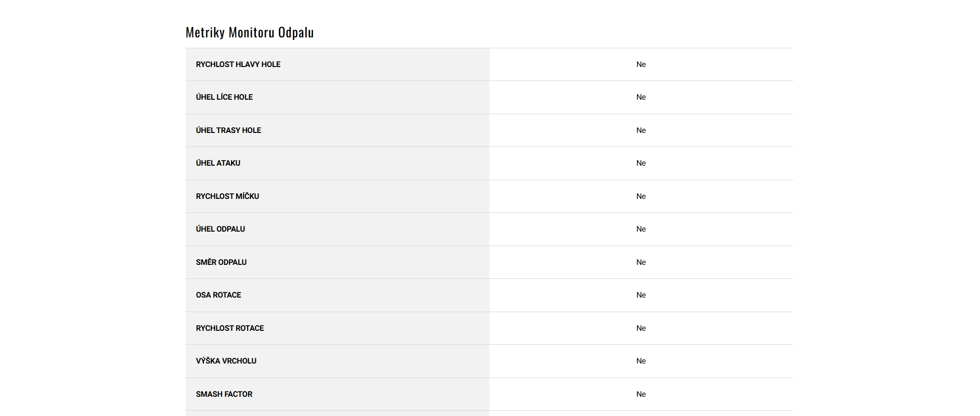The width and height of the screenshot is (980, 416).
Task: Select the ÚHEL LÍCE HOLE label
Action: [x=224, y=97]
